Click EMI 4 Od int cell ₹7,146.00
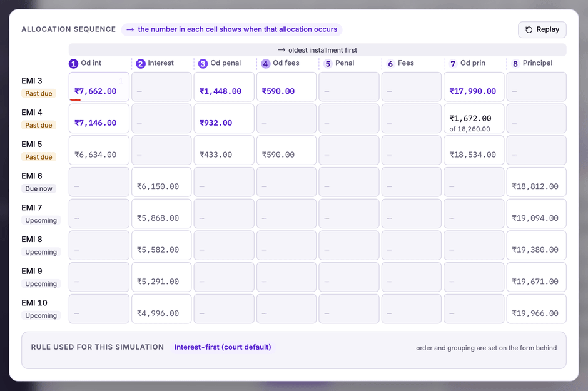The height and width of the screenshot is (391, 588). pyautogui.click(x=99, y=118)
